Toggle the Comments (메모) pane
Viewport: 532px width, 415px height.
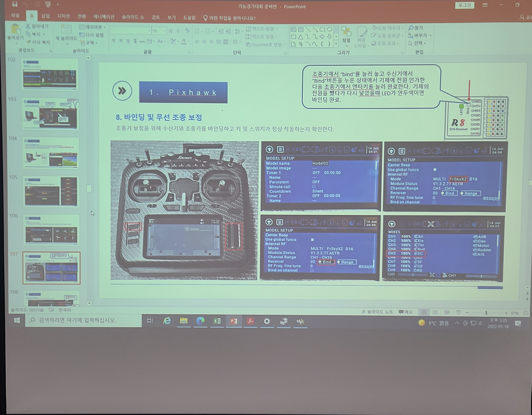(x=405, y=312)
